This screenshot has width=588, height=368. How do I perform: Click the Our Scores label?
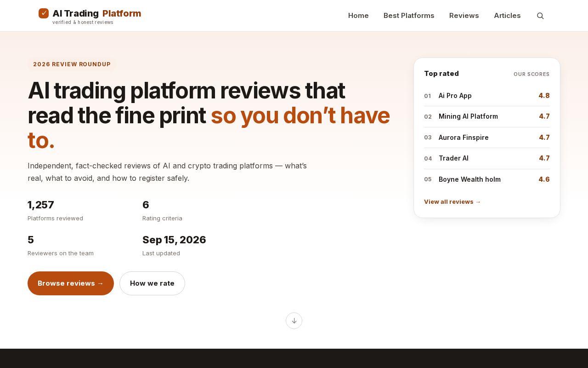click(531, 74)
